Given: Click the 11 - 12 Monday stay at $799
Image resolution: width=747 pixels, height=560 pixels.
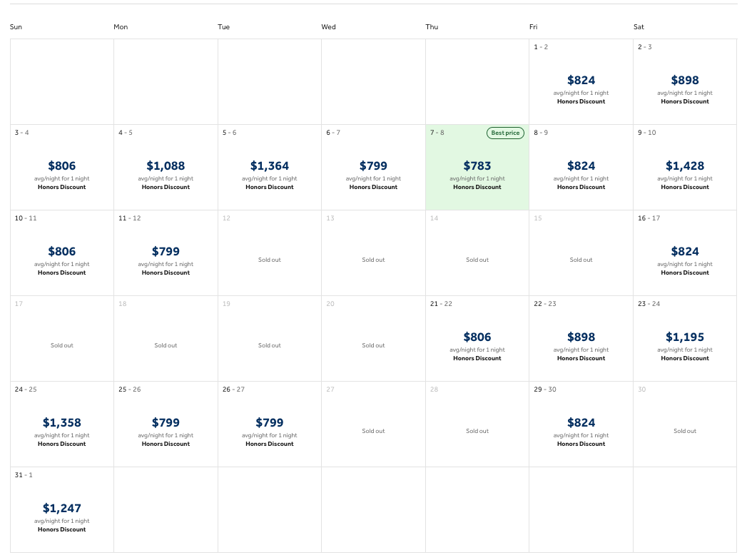Looking at the screenshot, I should tap(166, 253).
